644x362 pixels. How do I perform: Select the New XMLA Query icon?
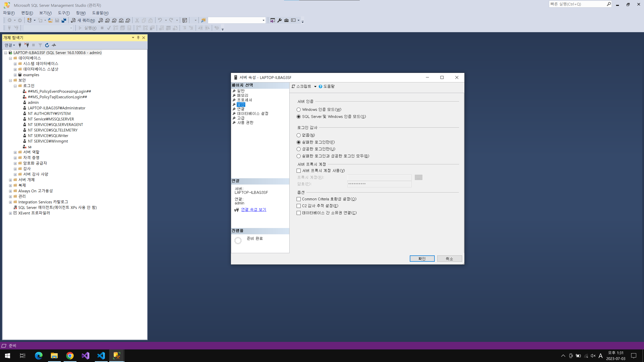(x=121, y=20)
